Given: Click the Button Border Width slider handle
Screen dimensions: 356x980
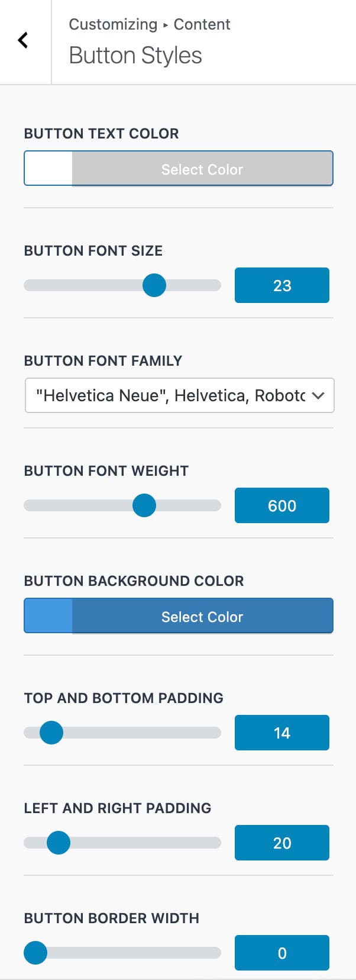Looking at the screenshot, I should [35, 953].
